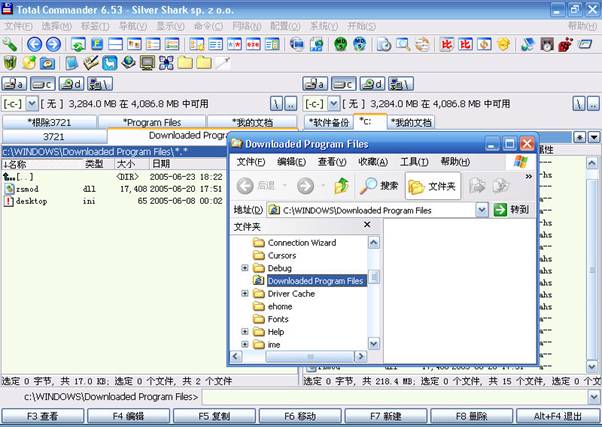Expand the Driver Cache folder node

(245, 294)
